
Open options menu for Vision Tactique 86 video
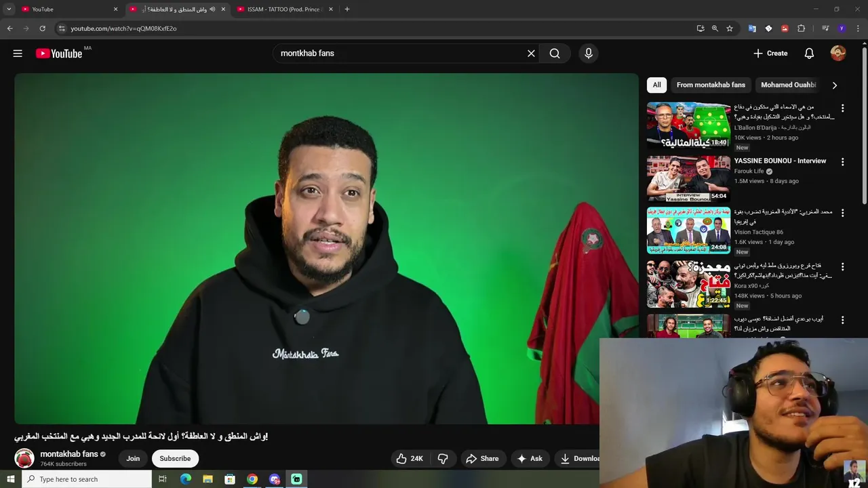pyautogui.click(x=842, y=213)
